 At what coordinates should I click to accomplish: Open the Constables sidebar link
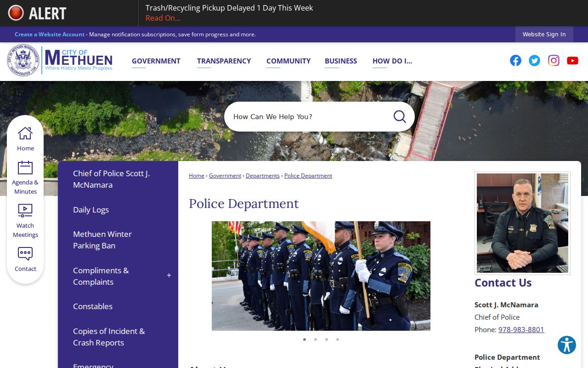(93, 306)
